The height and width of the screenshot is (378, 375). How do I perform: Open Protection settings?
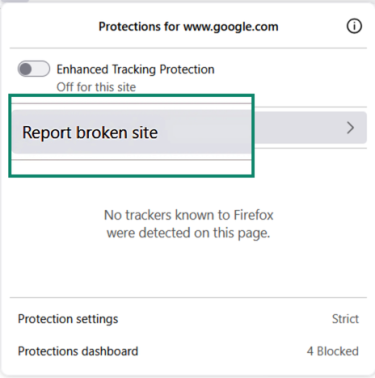point(188,319)
